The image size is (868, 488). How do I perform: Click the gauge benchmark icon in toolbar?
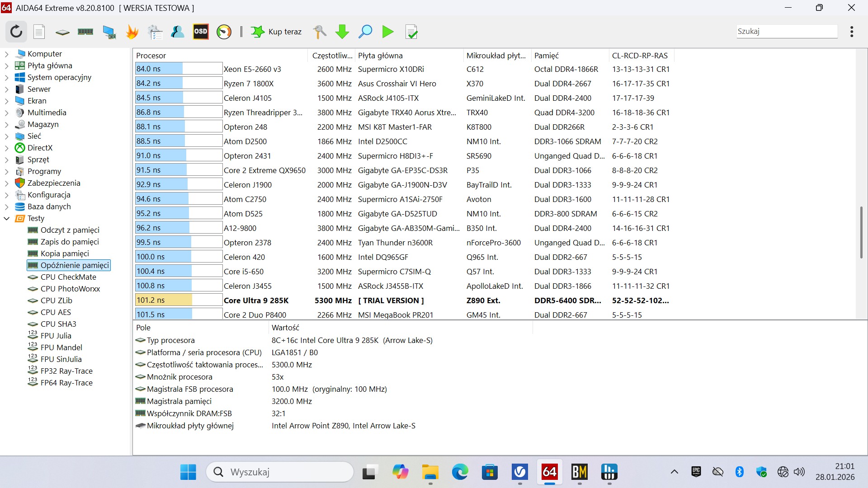[x=224, y=32]
